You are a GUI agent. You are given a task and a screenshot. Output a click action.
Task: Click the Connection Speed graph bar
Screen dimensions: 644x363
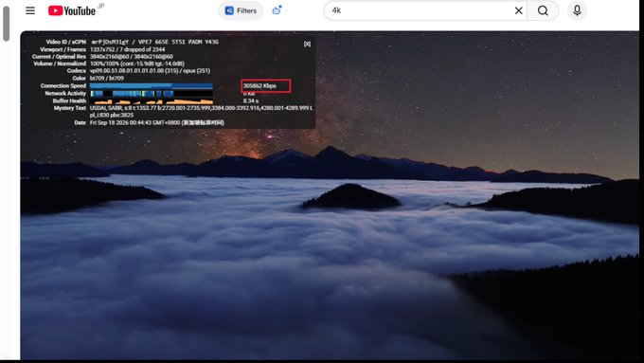click(x=152, y=86)
